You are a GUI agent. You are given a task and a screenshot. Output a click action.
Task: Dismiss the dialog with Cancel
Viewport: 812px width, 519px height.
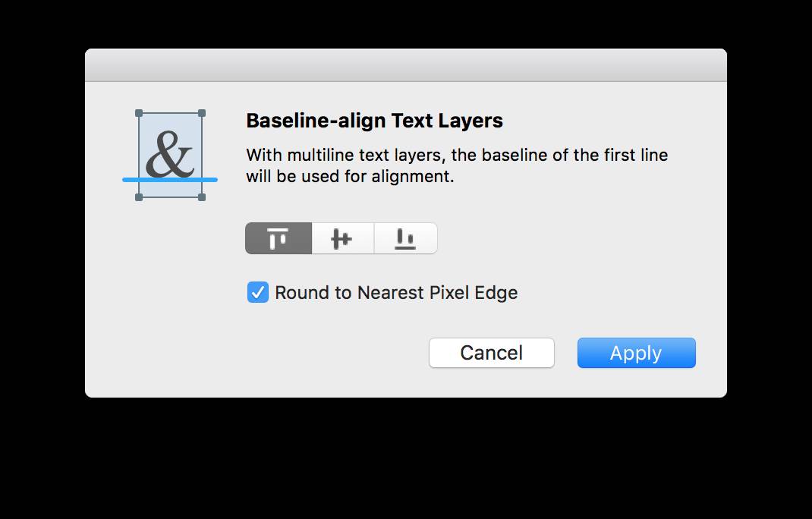tap(492, 353)
